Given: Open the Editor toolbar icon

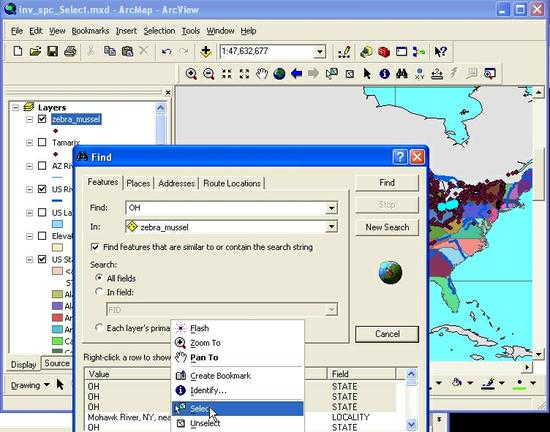Looking at the screenshot, I should click(344, 52).
